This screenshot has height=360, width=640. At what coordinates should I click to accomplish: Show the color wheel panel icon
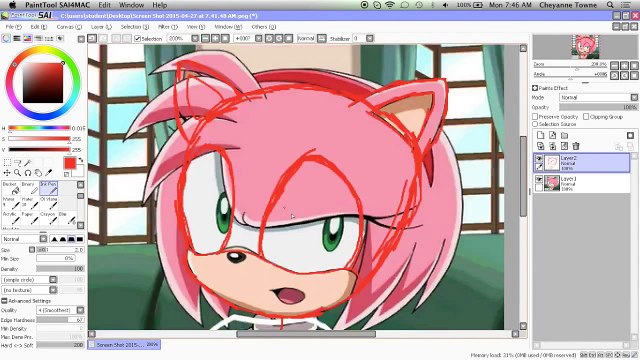(6, 38)
